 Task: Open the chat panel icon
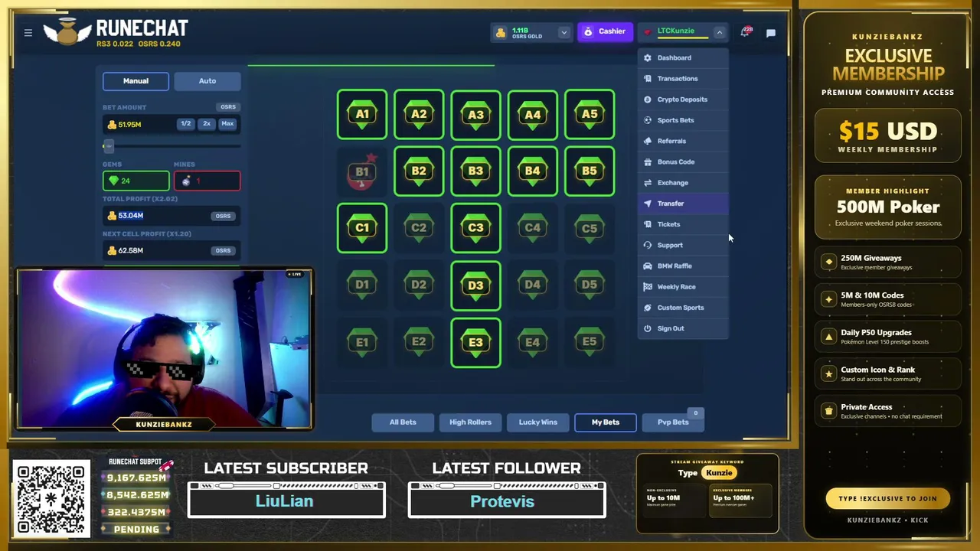tap(771, 33)
